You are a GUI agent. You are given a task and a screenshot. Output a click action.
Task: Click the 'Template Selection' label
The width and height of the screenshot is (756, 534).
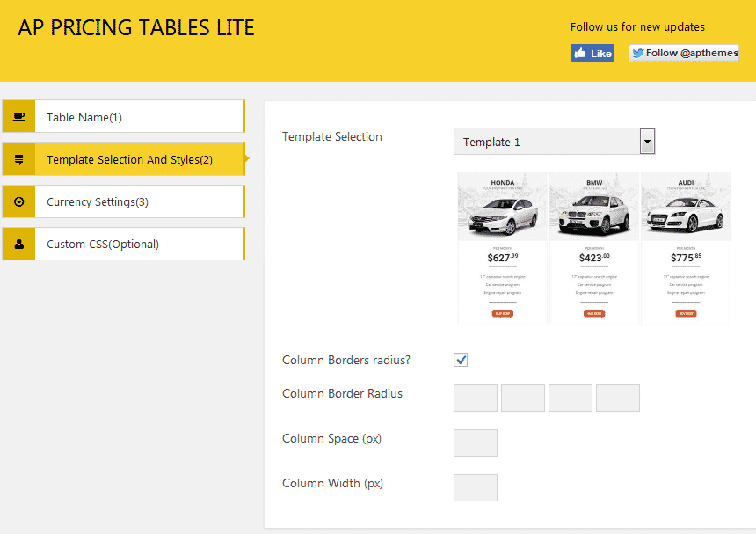(x=331, y=136)
